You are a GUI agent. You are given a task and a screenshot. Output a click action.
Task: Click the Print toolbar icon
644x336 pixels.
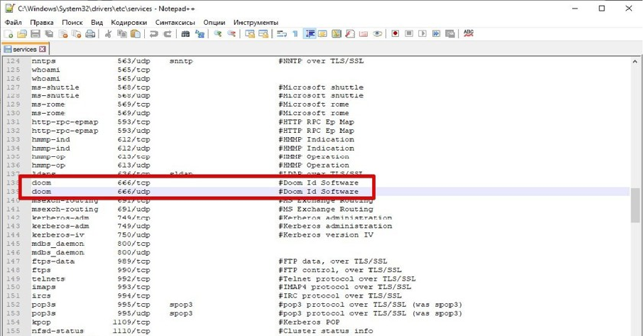(90, 34)
